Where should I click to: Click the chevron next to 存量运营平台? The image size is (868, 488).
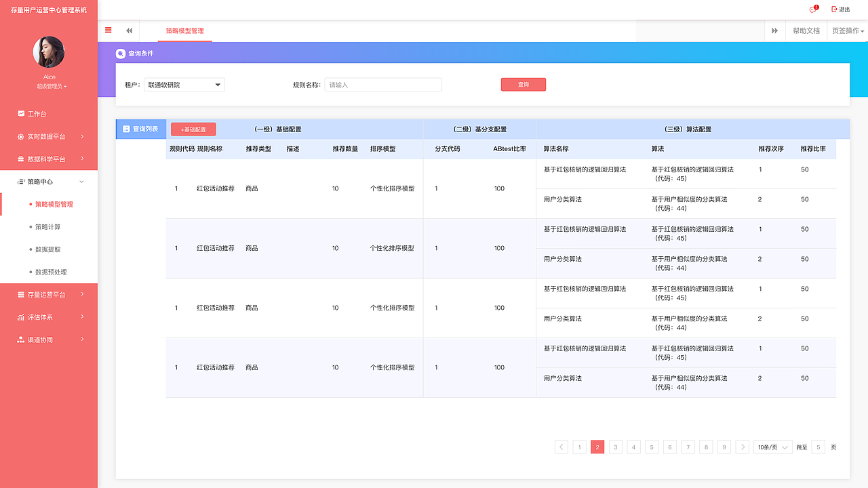(82, 295)
